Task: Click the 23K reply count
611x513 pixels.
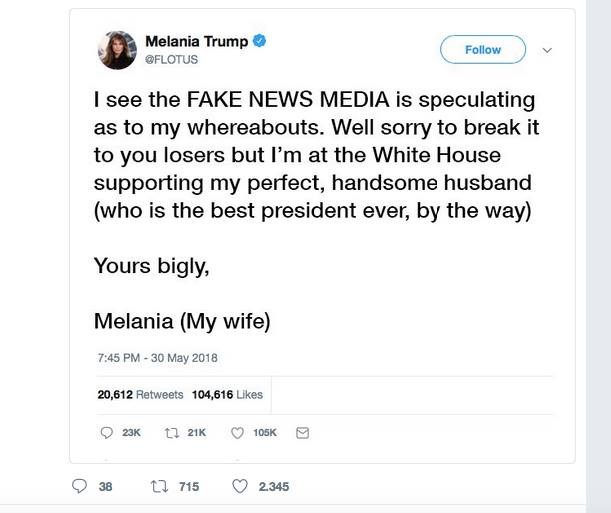Action: pyautogui.click(x=131, y=432)
